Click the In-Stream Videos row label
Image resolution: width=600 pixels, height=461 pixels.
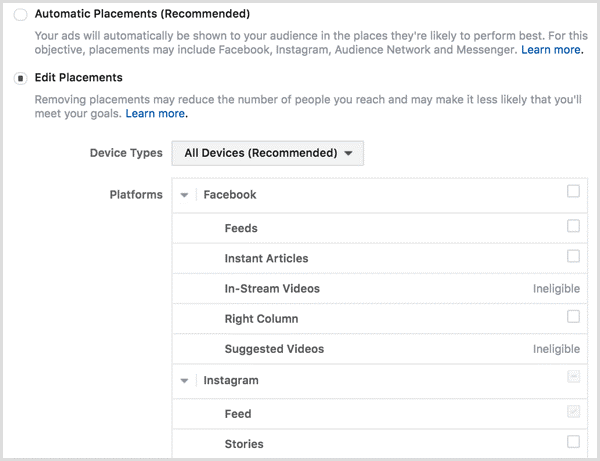(x=272, y=289)
